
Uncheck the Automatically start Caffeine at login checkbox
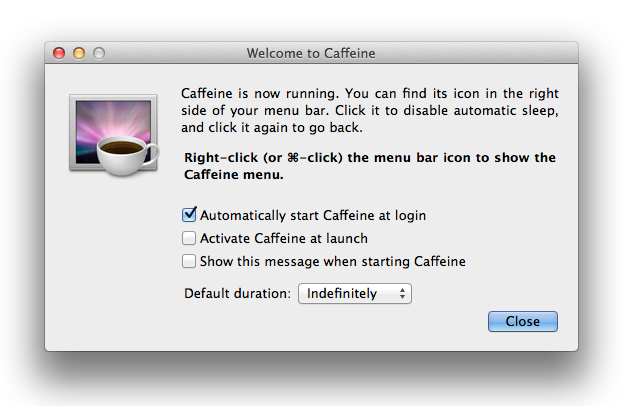coord(189,215)
